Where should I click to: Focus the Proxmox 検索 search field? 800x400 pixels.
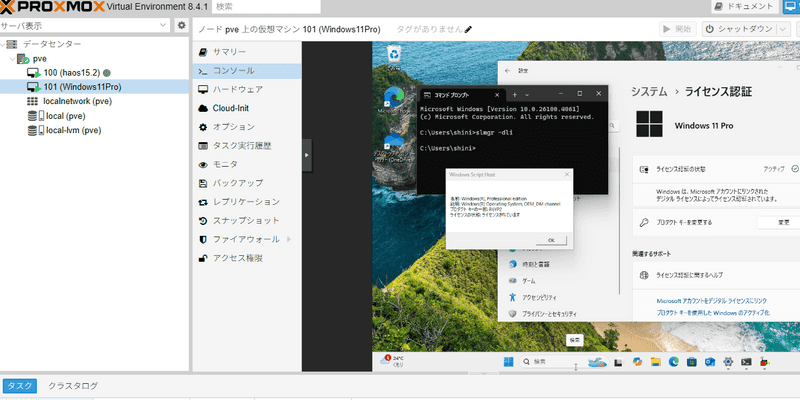coord(266,7)
